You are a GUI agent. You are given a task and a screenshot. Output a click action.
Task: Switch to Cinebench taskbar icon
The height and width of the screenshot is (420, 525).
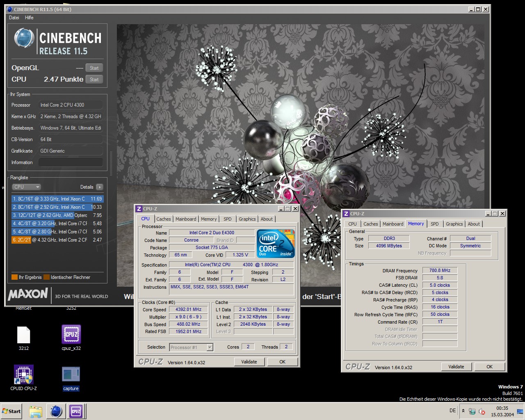pyautogui.click(x=56, y=411)
